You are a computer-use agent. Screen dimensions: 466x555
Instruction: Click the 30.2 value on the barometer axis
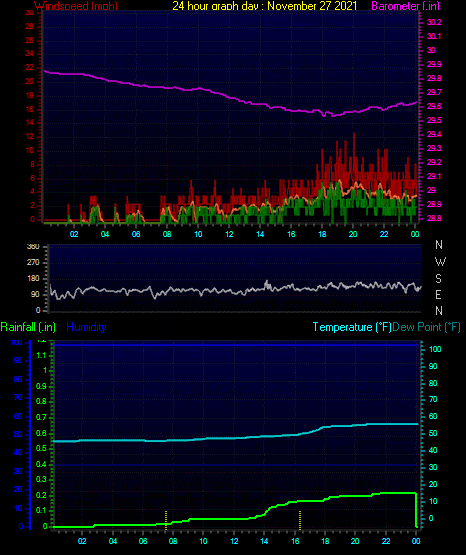pos(434,22)
